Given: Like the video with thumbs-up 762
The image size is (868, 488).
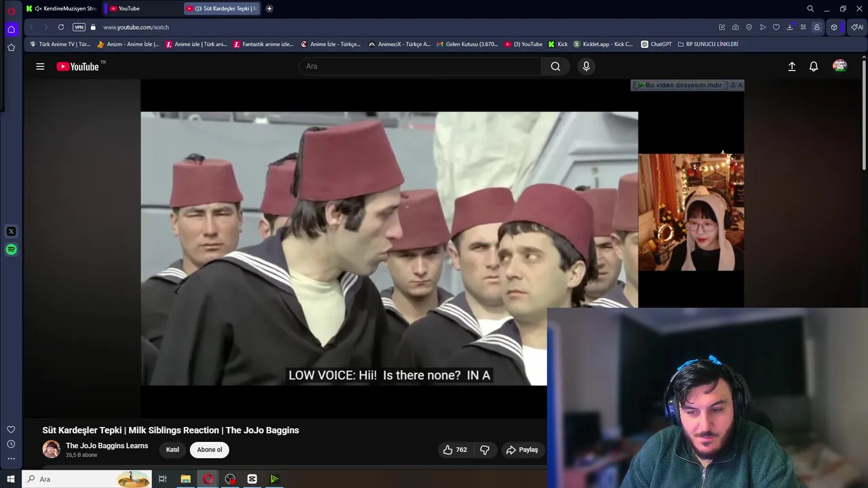Looking at the screenshot, I should click(454, 450).
